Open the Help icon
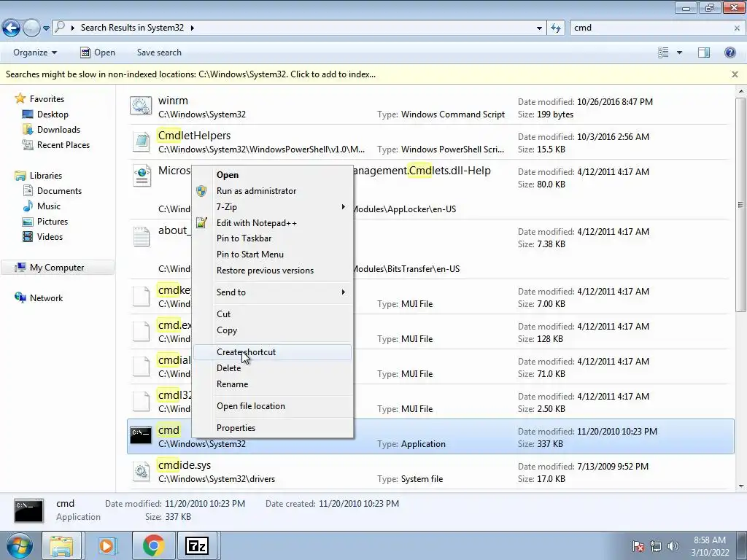The height and width of the screenshot is (560, 747). (x=729, y=52)
